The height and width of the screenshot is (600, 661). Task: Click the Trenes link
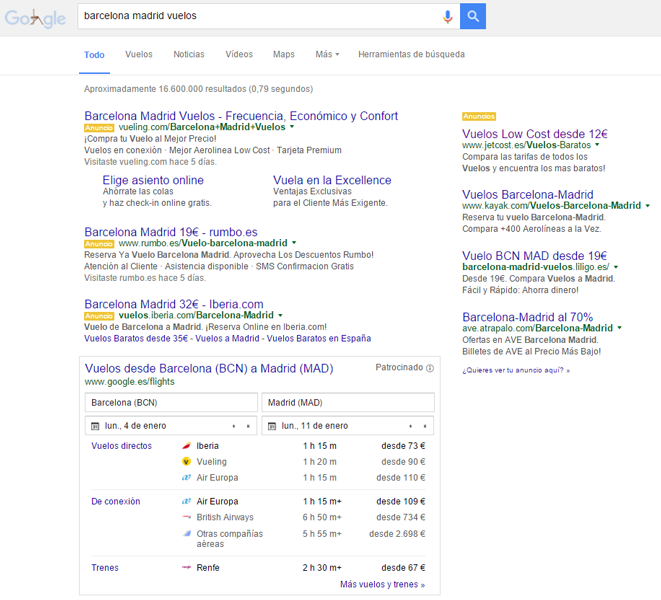tap(105, 568)
